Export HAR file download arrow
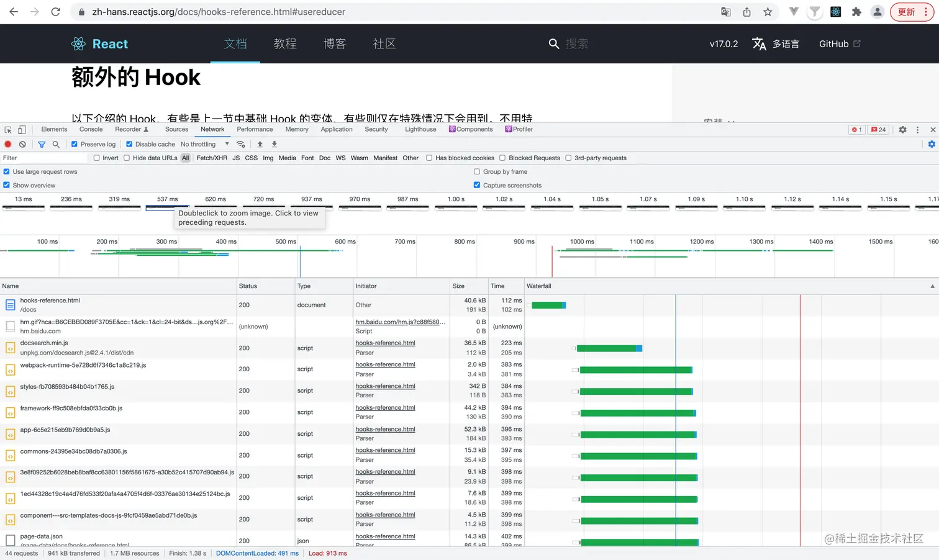The height and width of the screenshot is (560, 939). click(x=274, y=144)
